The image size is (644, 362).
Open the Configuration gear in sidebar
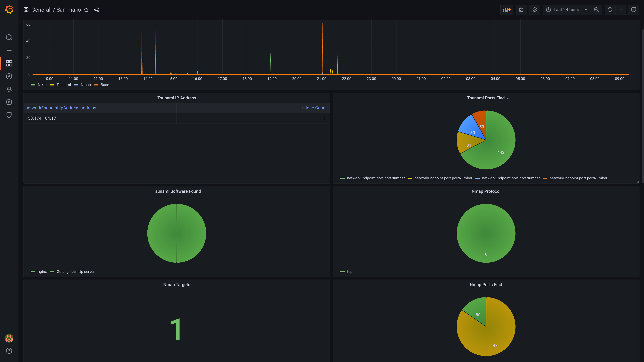coord(9,102)
